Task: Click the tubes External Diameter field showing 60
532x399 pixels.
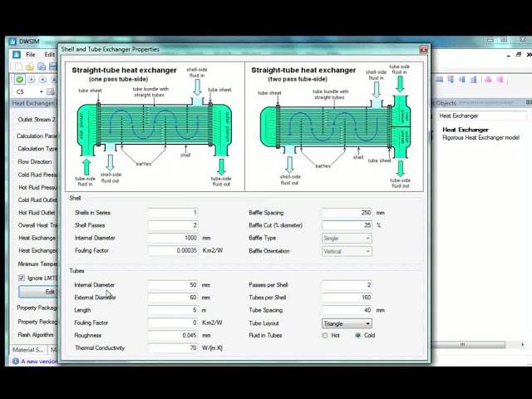Action: click(x=173, y=298)
